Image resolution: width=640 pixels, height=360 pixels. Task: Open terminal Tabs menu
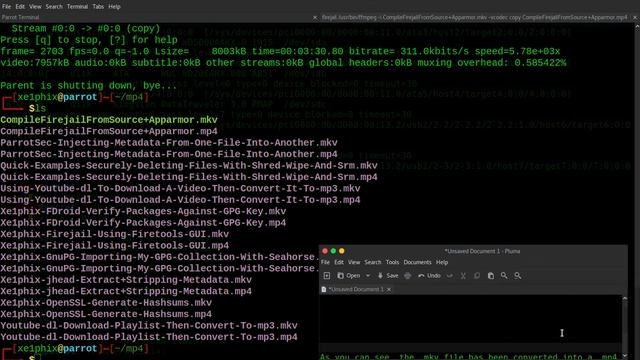(98, 7)
